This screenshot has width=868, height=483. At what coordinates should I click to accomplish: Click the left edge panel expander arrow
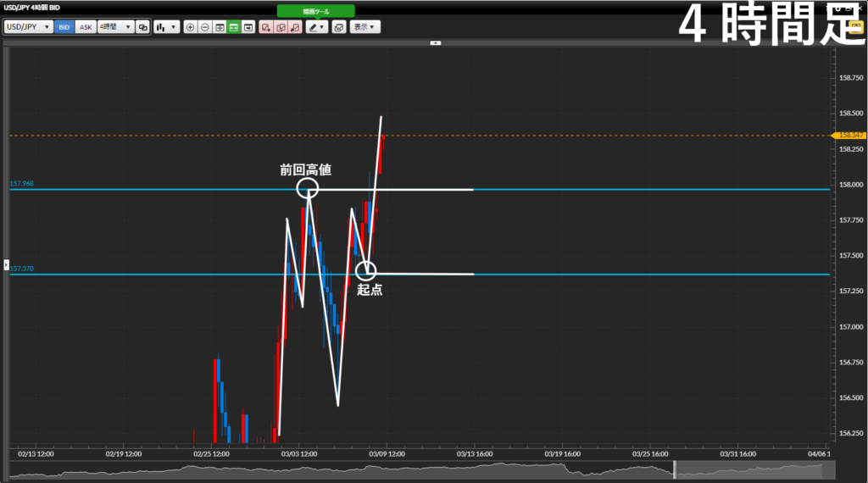pos(6,265)
